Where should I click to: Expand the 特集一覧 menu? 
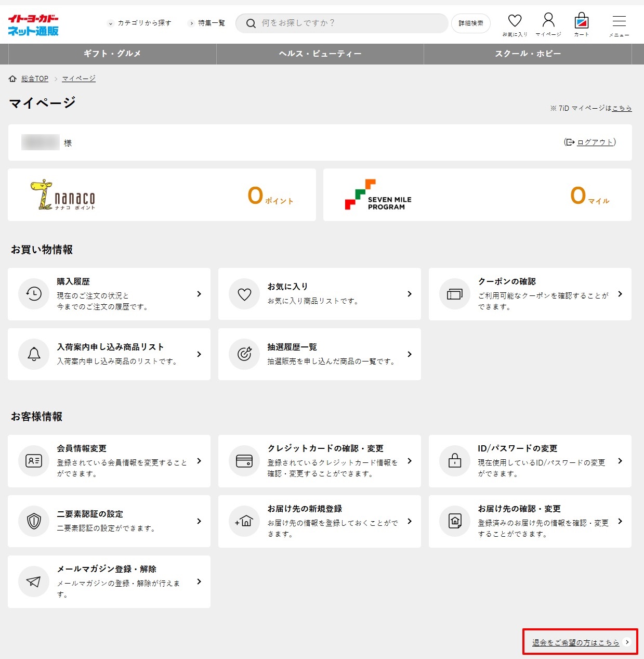(207, 23)
